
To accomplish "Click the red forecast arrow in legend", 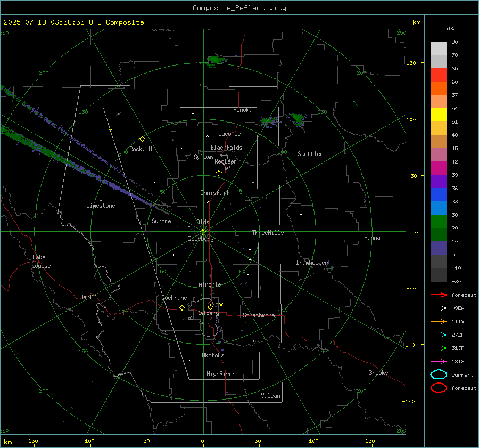I will point(439,295).
